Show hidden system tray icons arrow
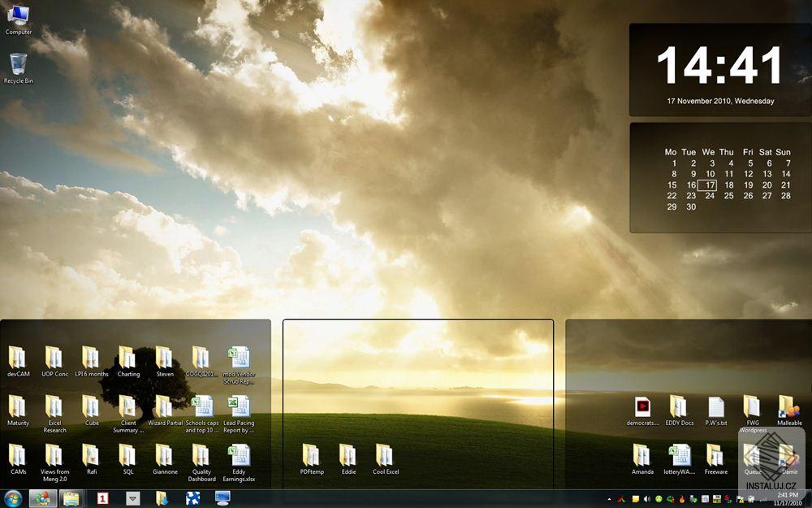Image resolution: width=812 pixels, height=508 pixels. [610, 499]
